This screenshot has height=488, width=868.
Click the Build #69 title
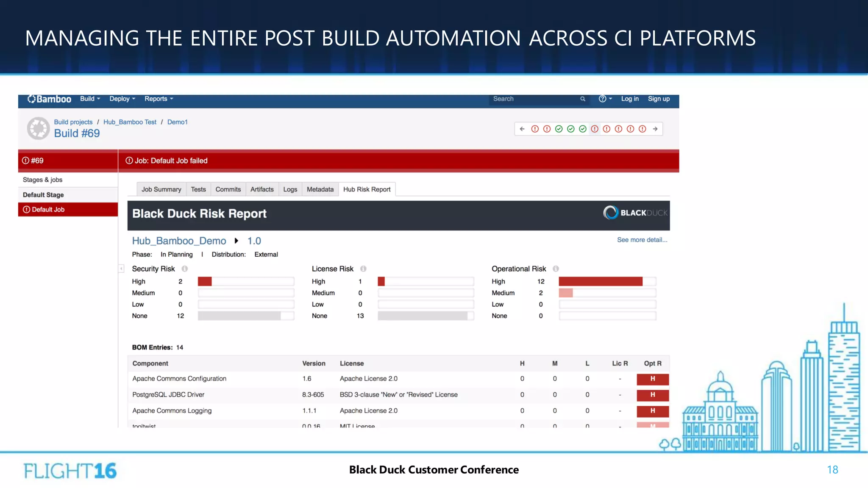point(77,133)
